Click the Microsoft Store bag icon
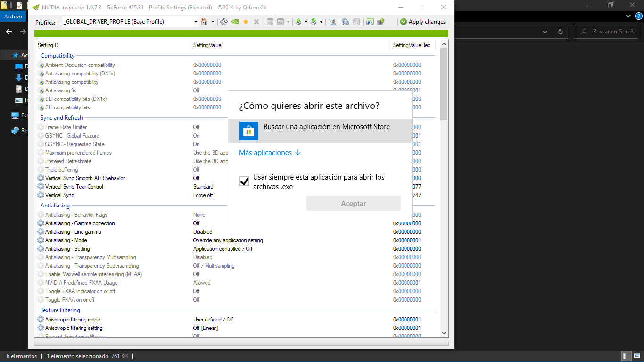The width and height of the screenshot is (644, 362). [249, 131]
